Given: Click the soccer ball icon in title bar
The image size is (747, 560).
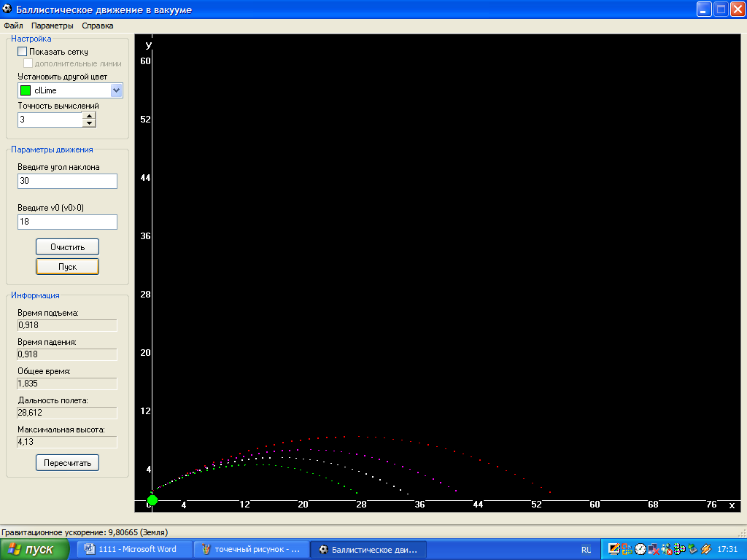Looking at the screenshot, I should point(7,9).
